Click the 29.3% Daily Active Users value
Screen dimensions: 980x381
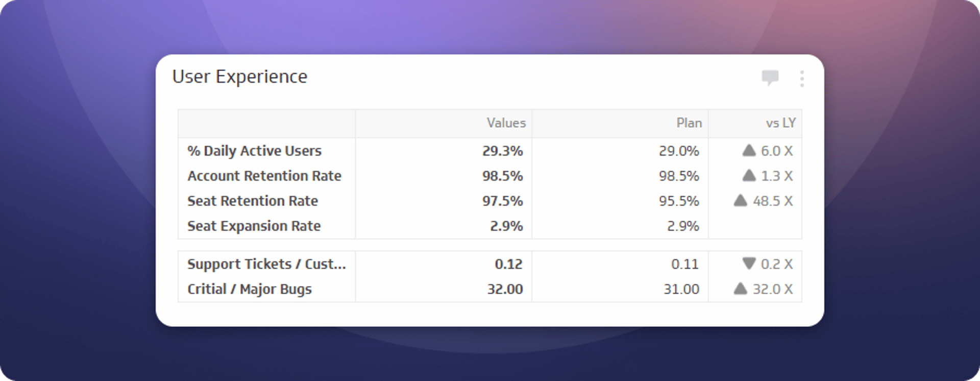tap(502, 151)
